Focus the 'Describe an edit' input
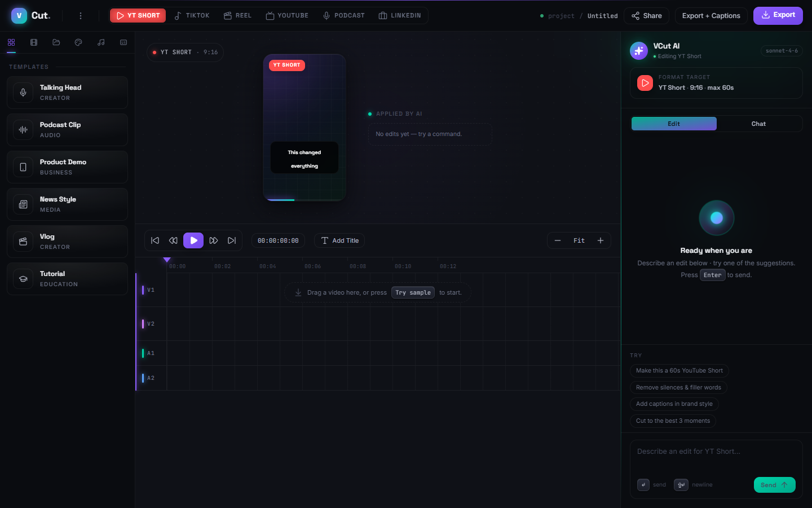Image resolution: width=812 pixels, height=508 pixels. click(716, 457)
